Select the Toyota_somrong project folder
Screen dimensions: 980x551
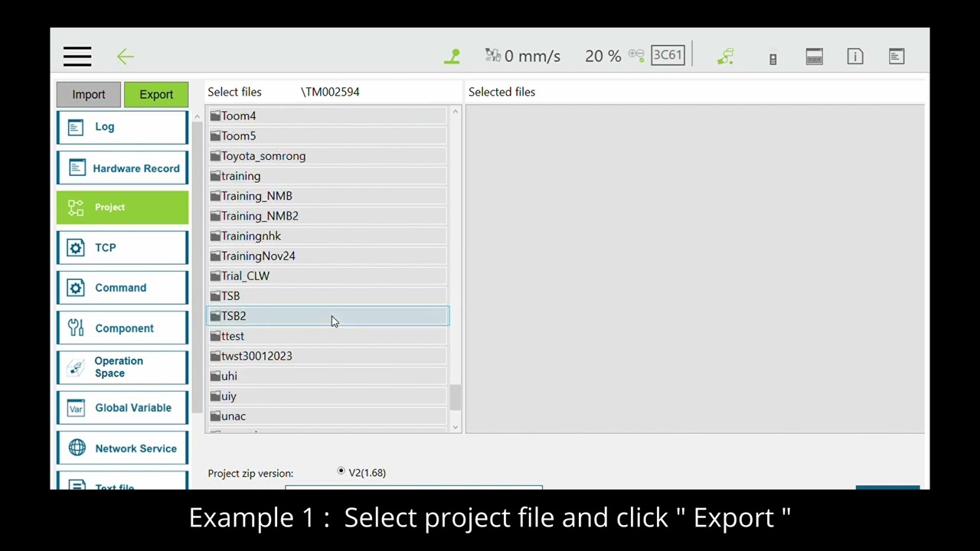pos(328,155)
